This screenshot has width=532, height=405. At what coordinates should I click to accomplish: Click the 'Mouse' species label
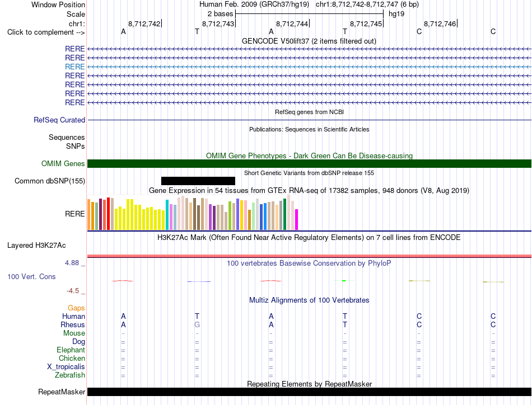point(74,333)
